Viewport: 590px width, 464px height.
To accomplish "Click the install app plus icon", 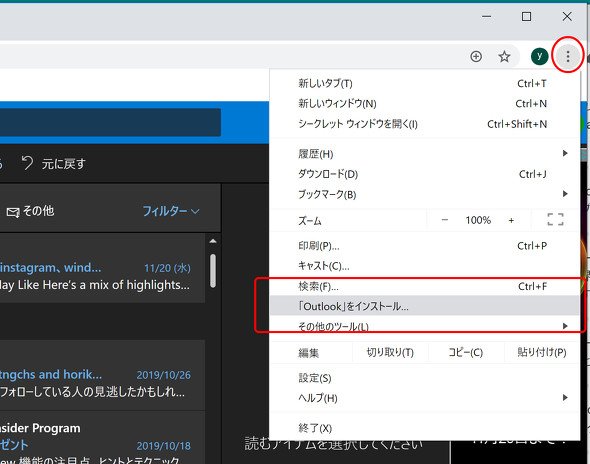I will click(476, 56).
